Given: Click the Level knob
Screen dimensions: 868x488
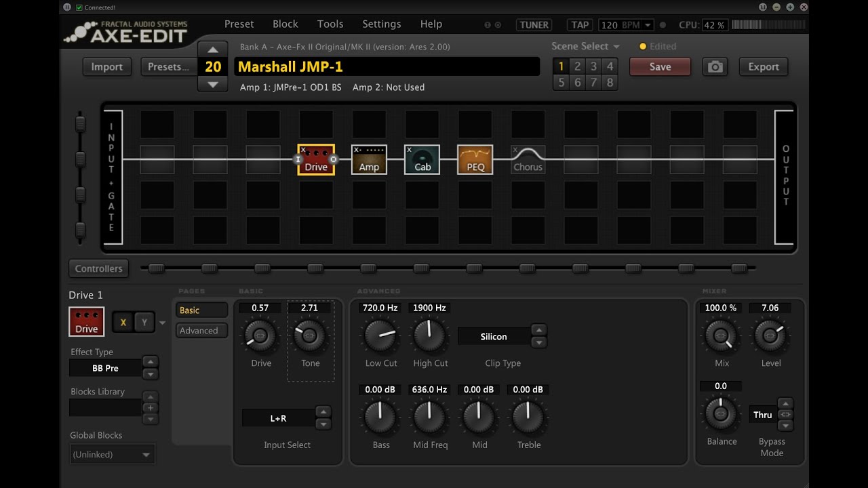Looking at the screenshot, I should click(770, 335).
